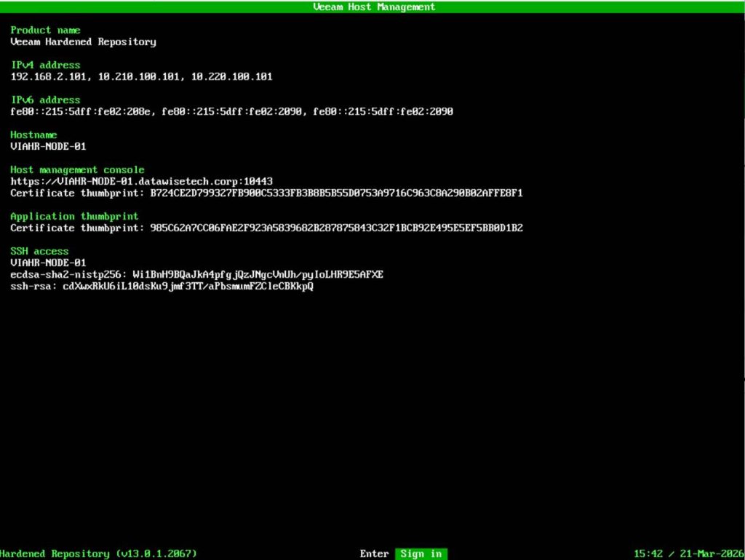This screenshot has height=560, width=745.
Task: Select VIAHR-NODE-01 under the Hostname heading
Action: coord(48,146)
